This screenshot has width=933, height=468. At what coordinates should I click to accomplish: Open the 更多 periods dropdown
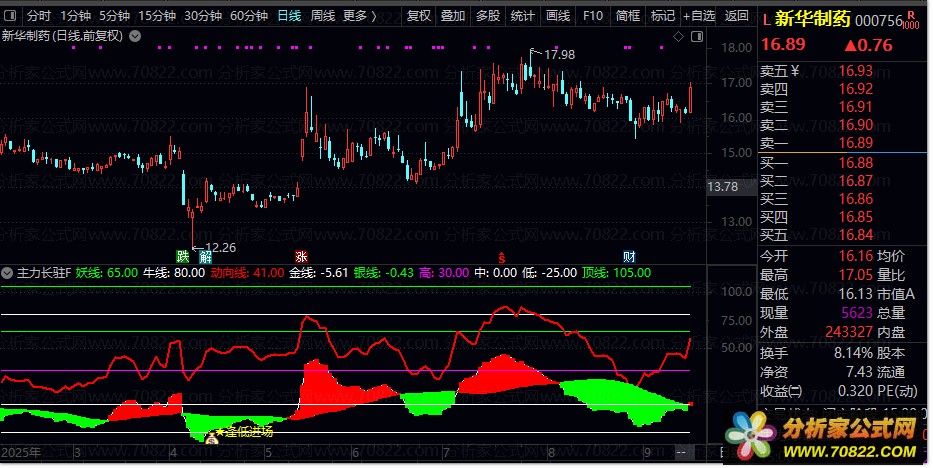[358, 16]
